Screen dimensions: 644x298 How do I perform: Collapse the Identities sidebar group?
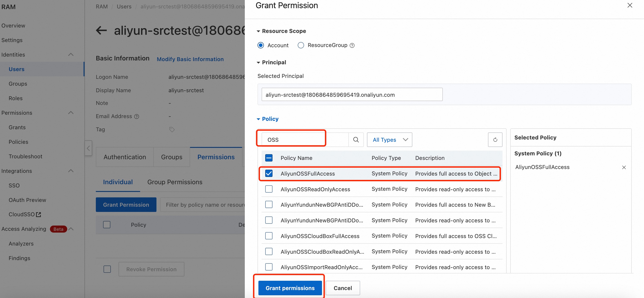(71, 55)
